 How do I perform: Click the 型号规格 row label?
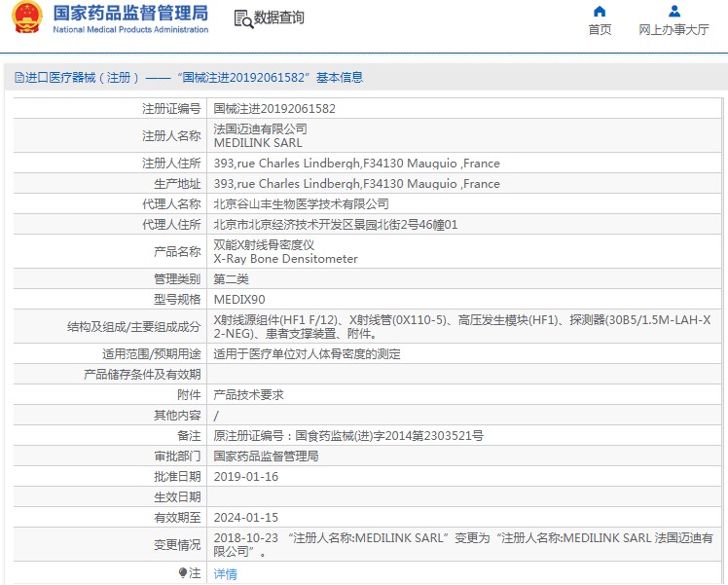(x=177, y=300)
